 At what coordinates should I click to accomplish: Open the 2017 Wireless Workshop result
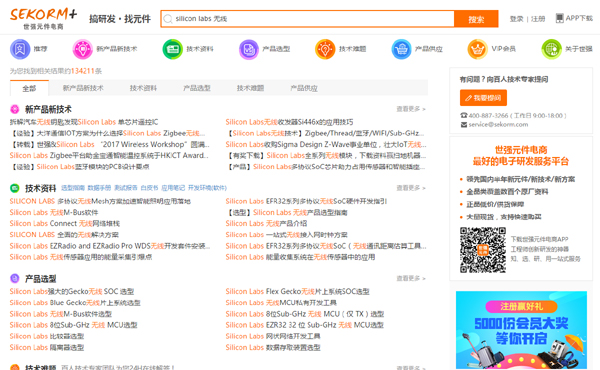click(x=109, y=145)
